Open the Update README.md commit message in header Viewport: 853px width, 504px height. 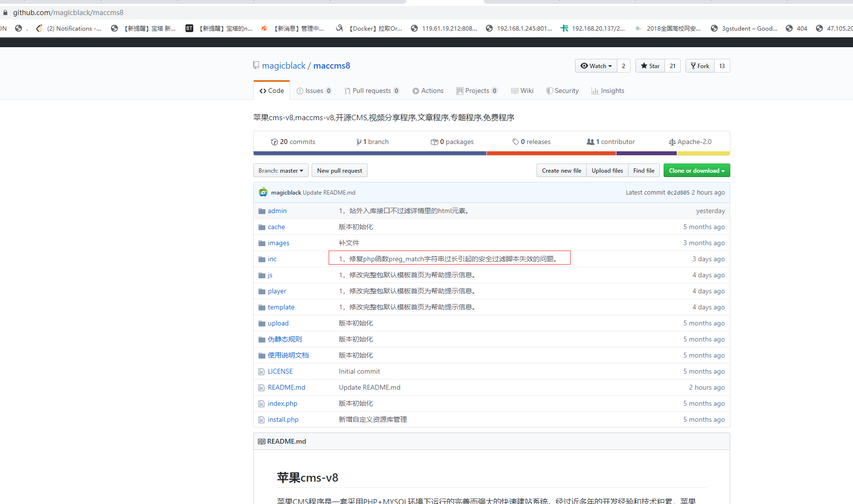[x=329, y=193]
